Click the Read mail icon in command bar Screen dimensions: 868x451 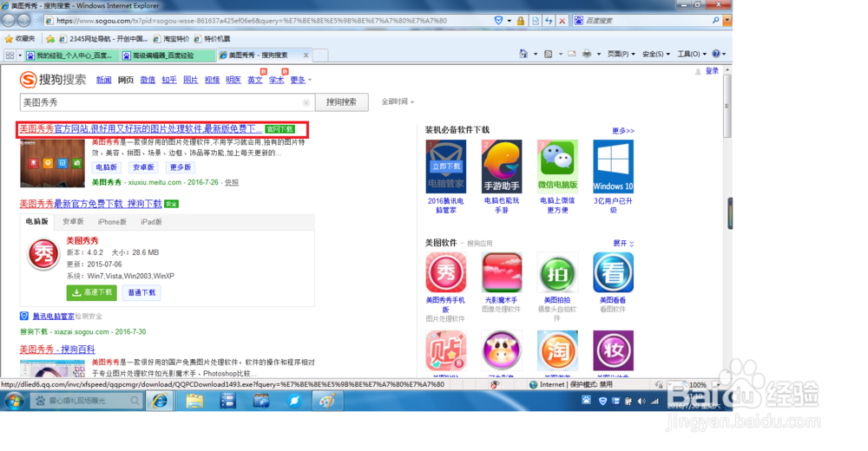click(x=572, y=54)
